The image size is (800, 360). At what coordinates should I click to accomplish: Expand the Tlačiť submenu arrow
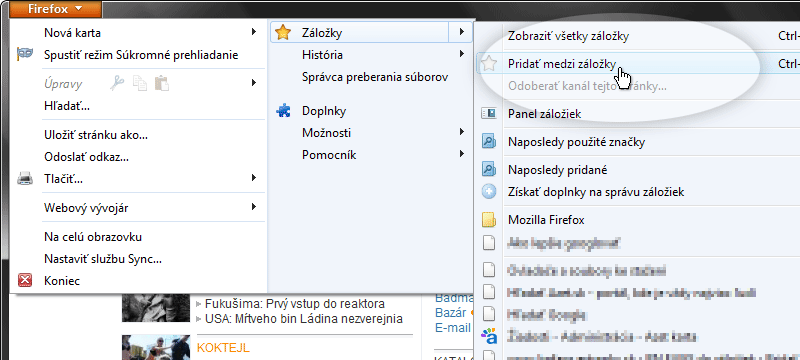coord(254,178)
